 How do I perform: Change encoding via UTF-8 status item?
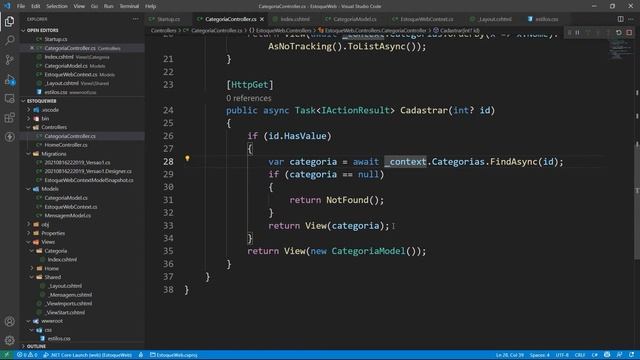(562, 355)
